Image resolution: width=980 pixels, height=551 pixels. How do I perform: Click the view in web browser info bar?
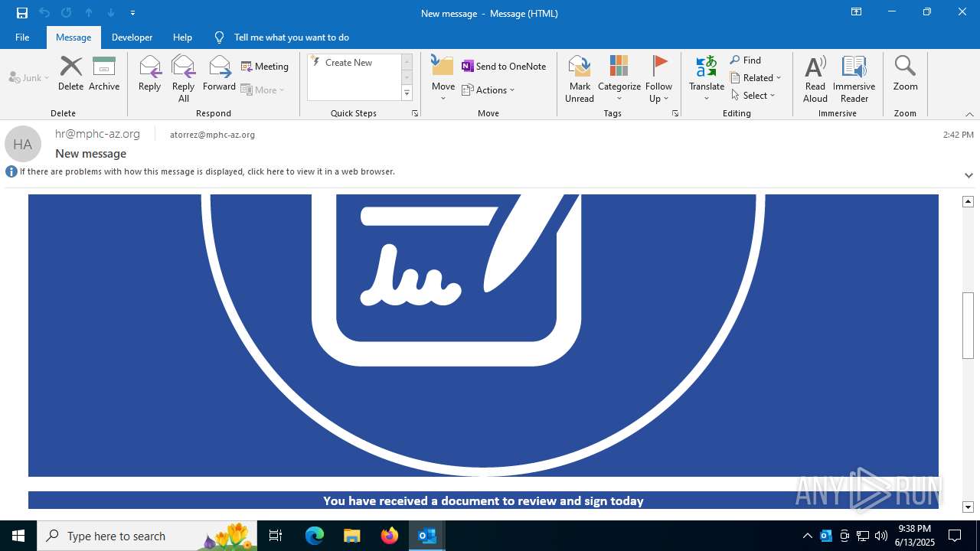(207, 171)
